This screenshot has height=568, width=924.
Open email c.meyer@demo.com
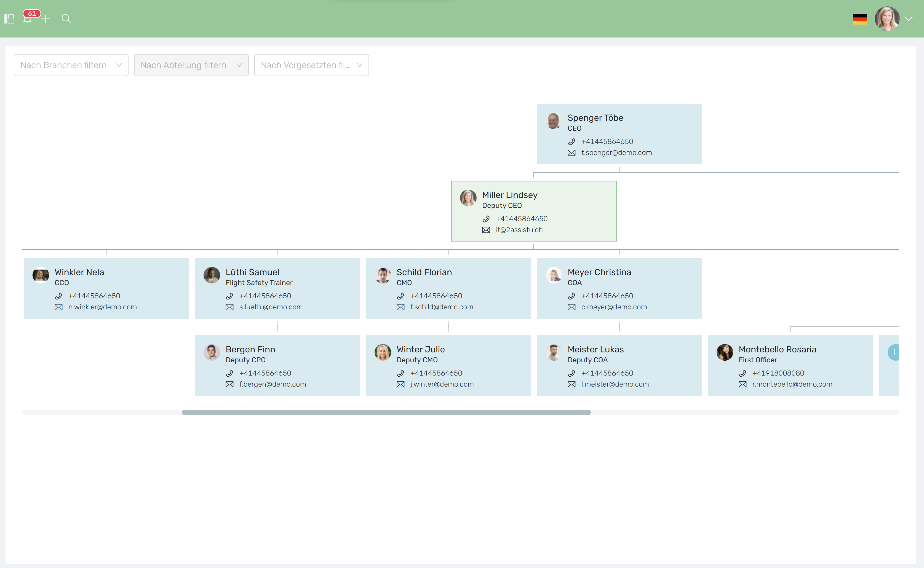(614, 307)
